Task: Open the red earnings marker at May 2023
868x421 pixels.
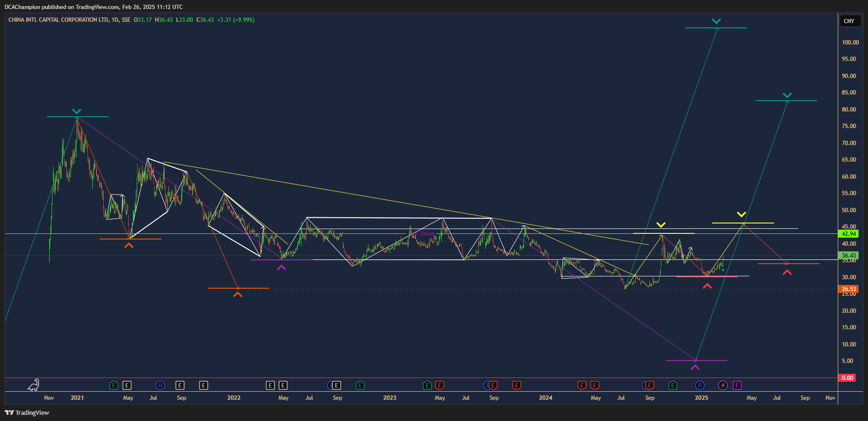Action: point(439,386)
